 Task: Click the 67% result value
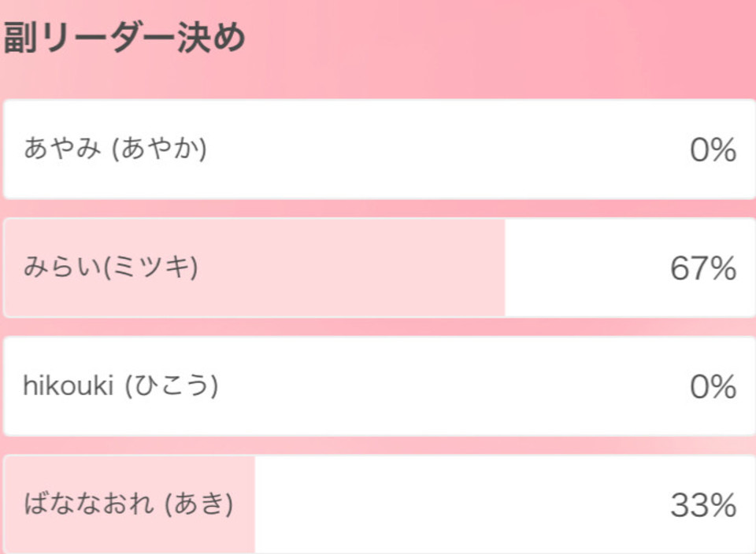[703, 268]
